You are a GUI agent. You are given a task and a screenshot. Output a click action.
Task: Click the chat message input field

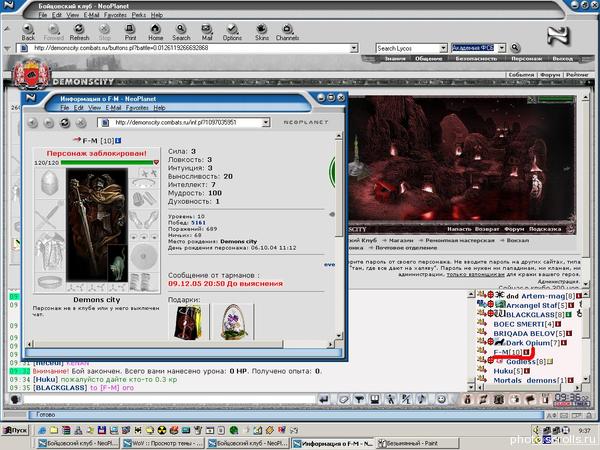click(x=168, y=399)
